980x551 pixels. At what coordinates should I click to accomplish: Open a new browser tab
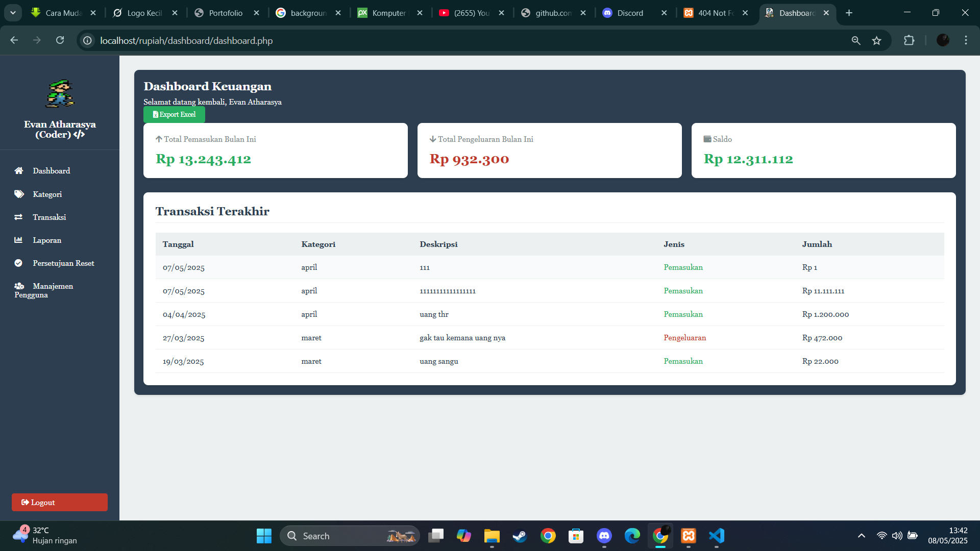click(849, 13)
